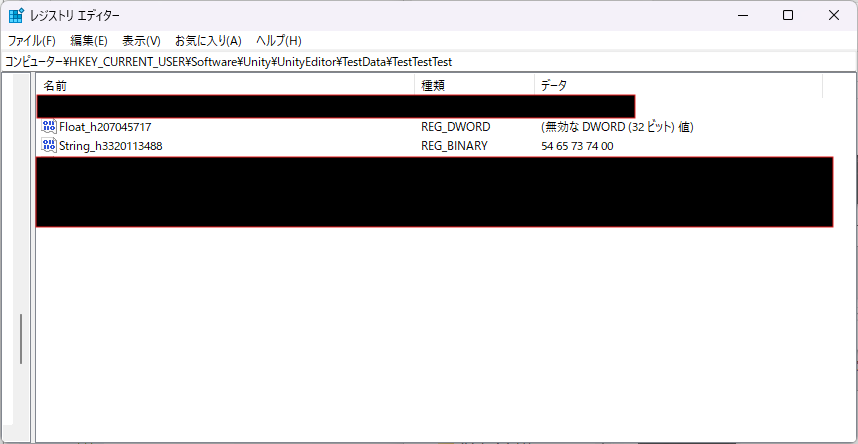Click the binary icon for Float_h207045717

(x=49, y=127)
